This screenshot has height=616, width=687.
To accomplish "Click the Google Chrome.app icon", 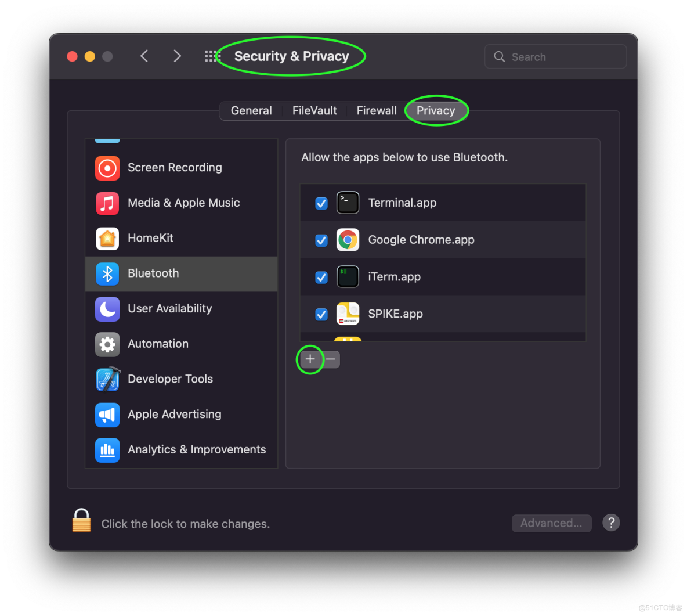I will 348,240.
